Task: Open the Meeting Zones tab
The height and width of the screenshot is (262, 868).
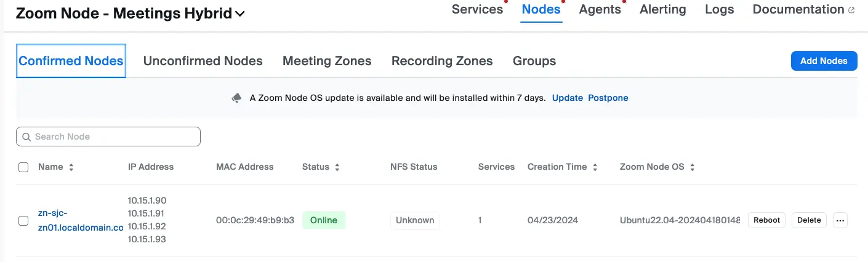Action: [x=327, y=61]
